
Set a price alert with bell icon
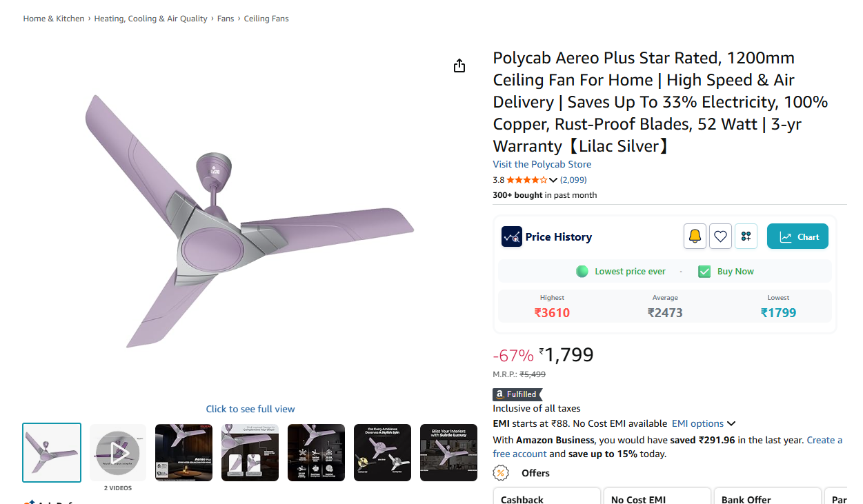pyautogui.click(x=695, y=236)
